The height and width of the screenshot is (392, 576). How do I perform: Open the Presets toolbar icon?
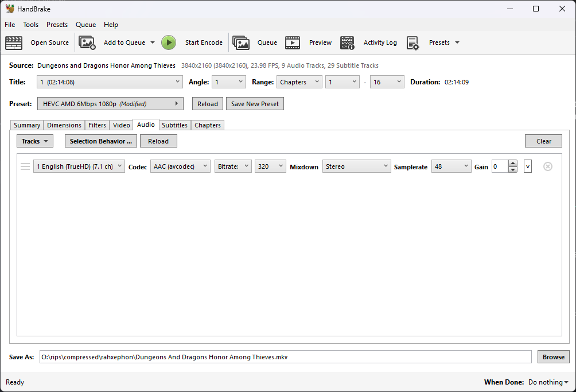tap(413, 42)
